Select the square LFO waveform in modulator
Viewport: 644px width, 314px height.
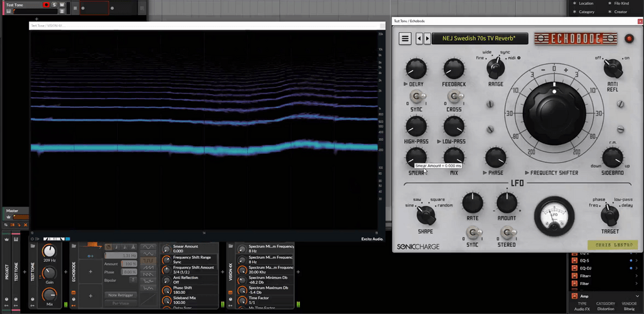(x=148, y=261)
